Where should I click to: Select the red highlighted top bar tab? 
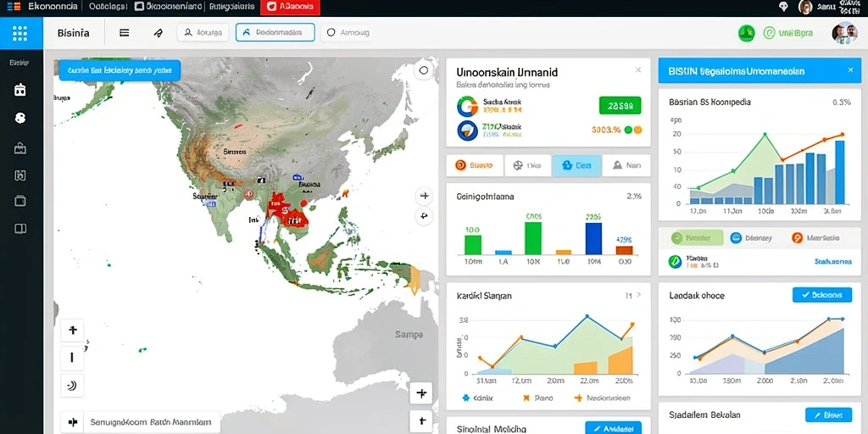point(290,7)
